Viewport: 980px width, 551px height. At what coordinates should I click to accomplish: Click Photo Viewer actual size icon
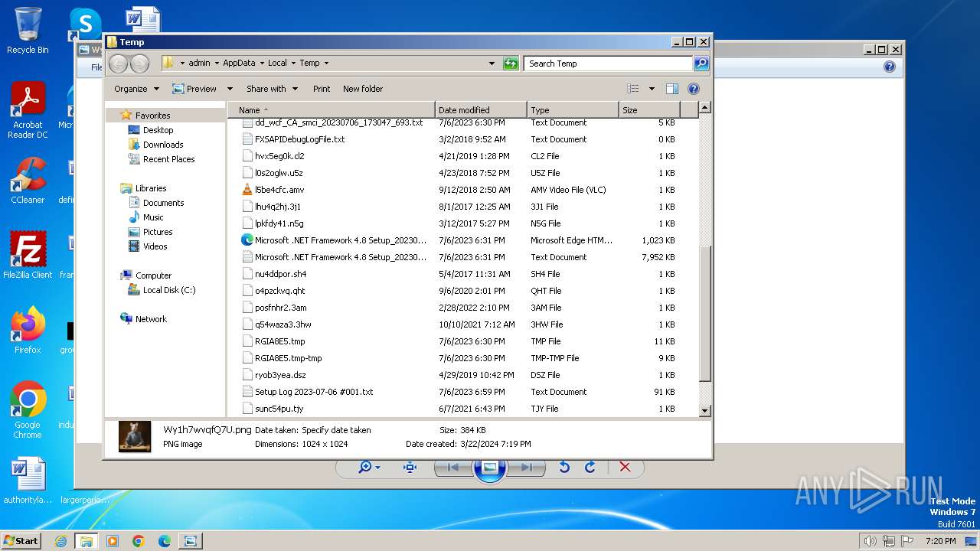pyautogui.click(x=410, y=467)
